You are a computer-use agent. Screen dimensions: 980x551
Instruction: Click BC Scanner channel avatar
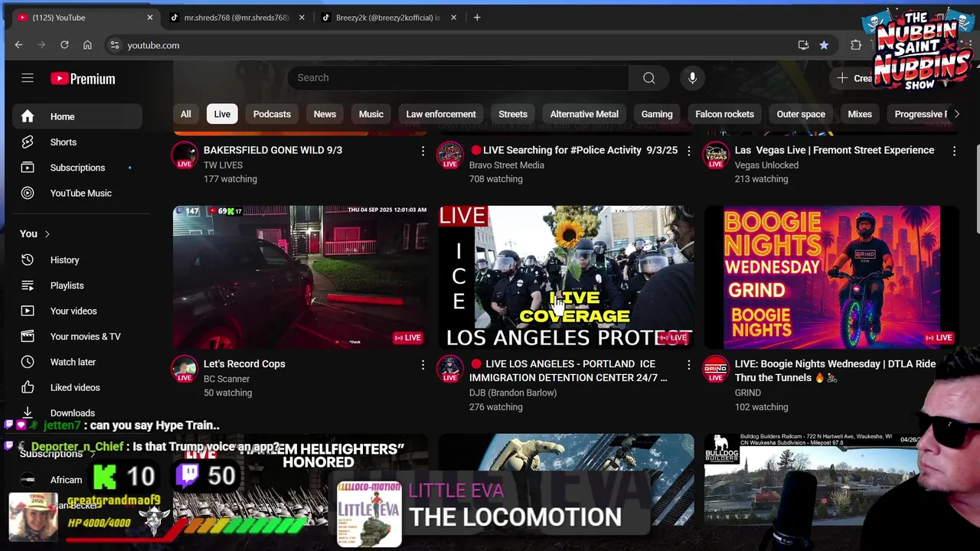tap(185, 369)
